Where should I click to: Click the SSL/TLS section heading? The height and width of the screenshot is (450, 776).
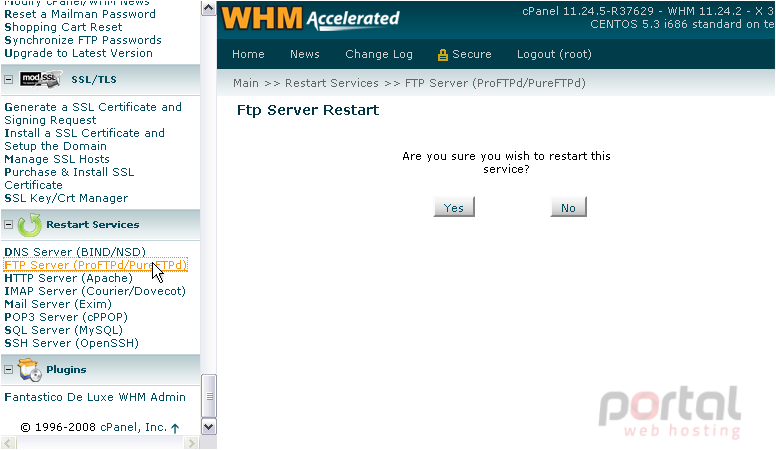[x=94, y=79]
